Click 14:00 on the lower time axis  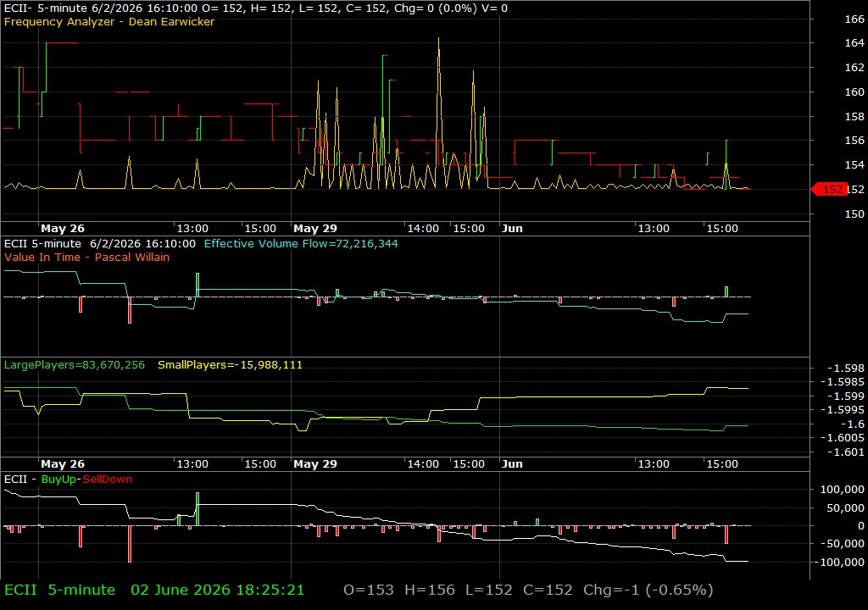tap(423, 464)
